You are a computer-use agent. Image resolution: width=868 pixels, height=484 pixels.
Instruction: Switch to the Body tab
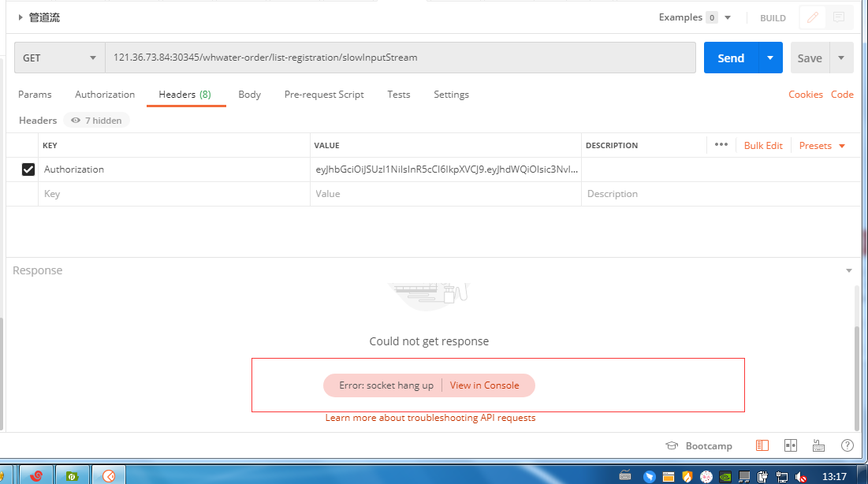pyautogui.click(x=249, y=94)
